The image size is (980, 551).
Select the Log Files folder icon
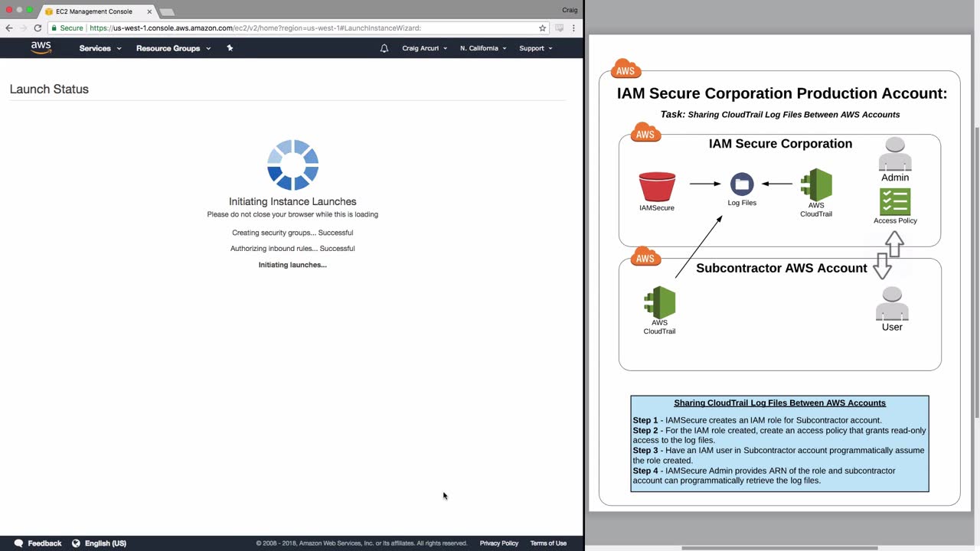(x=742, y=184)
